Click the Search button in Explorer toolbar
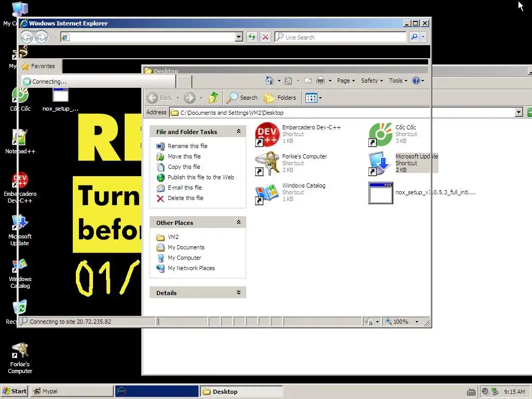The height and width of the screenshot is (399, 532). (242, 98)
